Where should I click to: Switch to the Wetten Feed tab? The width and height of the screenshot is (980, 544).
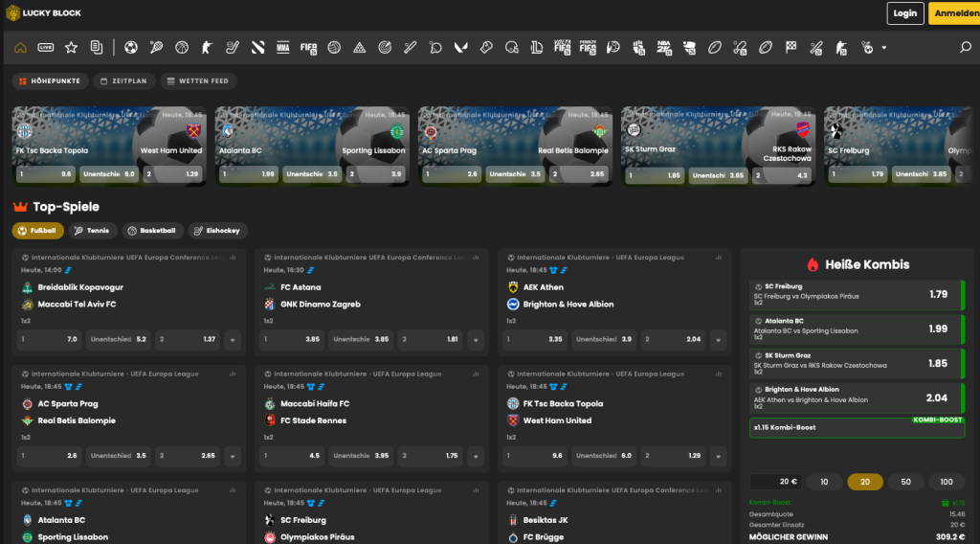(198, 81)
